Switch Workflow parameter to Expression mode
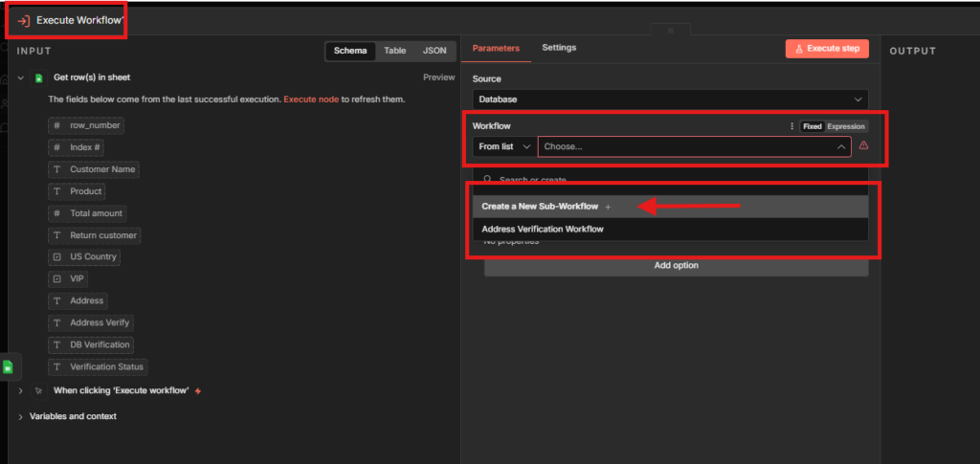This screenshot has width=980, height=464. point(846,126)
